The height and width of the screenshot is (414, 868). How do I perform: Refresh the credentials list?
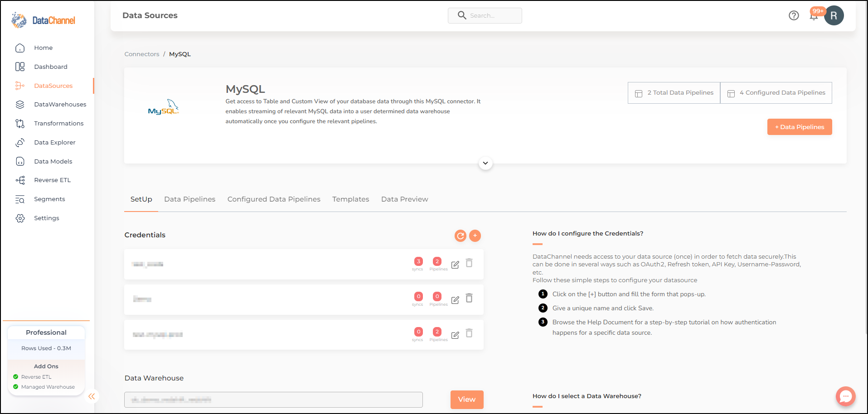(x=461, y=236)
